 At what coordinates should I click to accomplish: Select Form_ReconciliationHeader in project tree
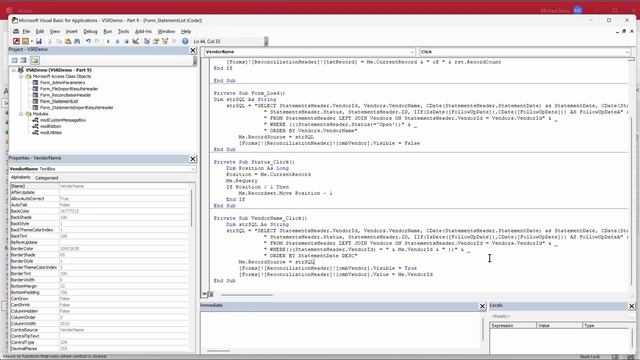pyautogui.click(x=65, y=95)
